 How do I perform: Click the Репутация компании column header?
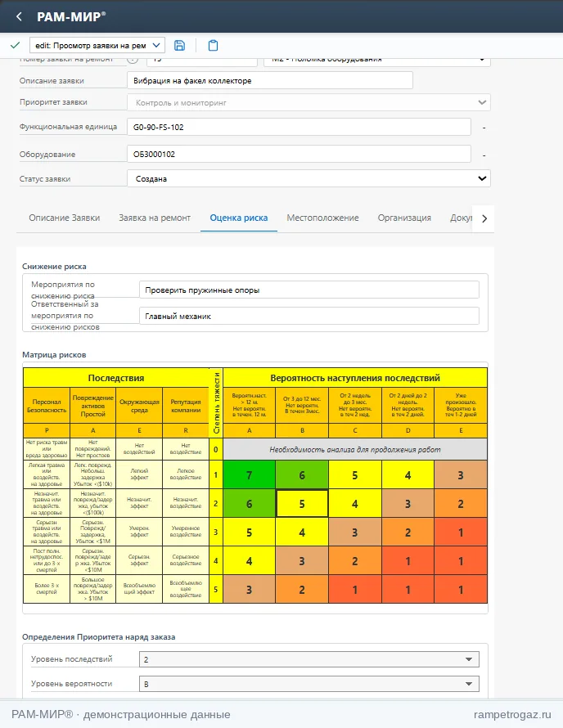click(x=186, y=406)
